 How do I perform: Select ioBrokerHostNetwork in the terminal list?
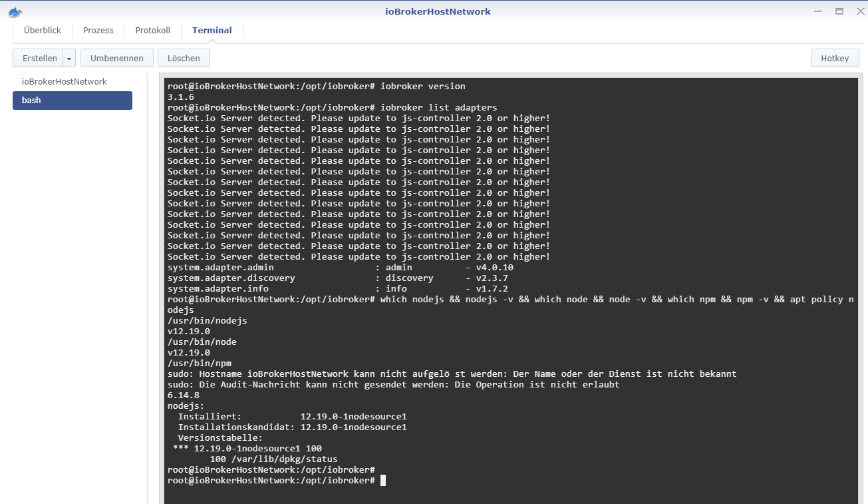72,82
